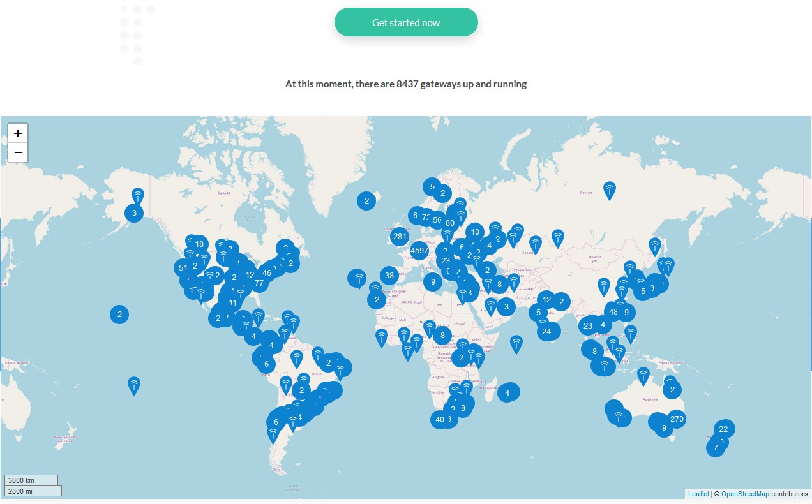Select the 48 cluster in southern China
Viewport: 812px width, 504px height.
613,312
